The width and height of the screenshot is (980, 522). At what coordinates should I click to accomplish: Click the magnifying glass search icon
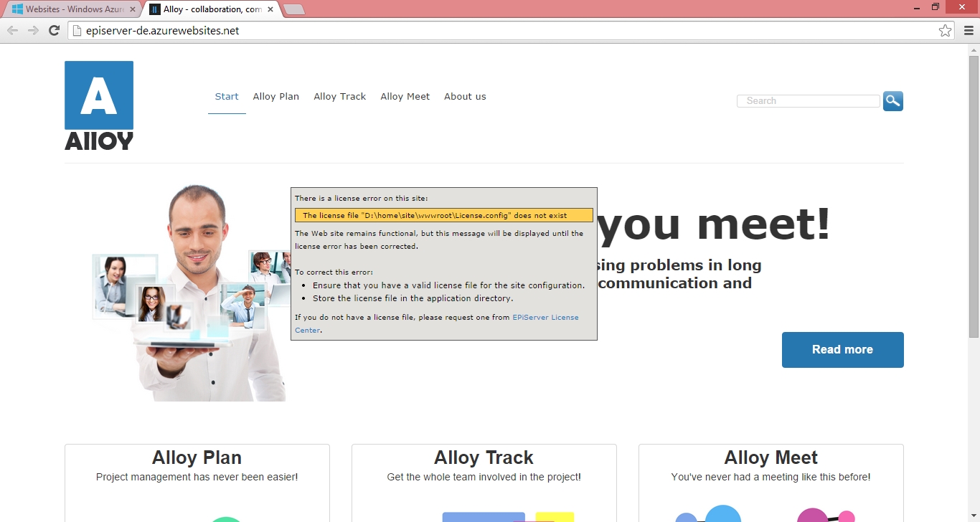click(892, 101)
